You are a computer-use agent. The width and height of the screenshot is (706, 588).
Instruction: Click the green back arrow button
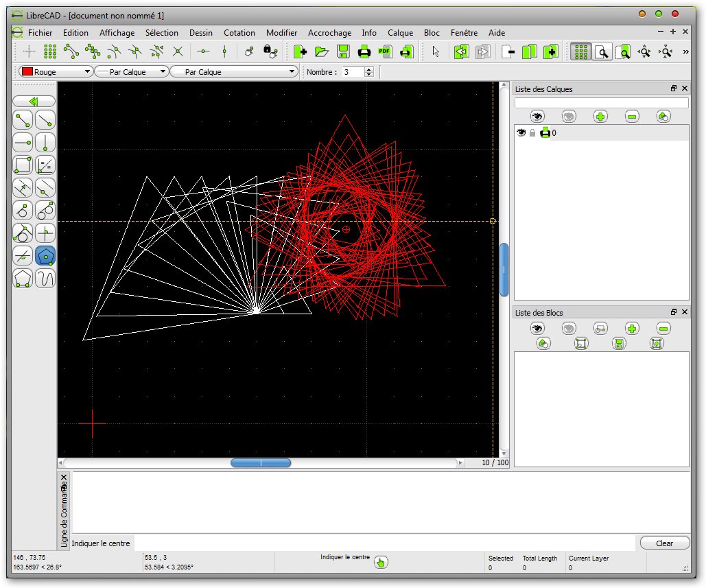[34, 101]
